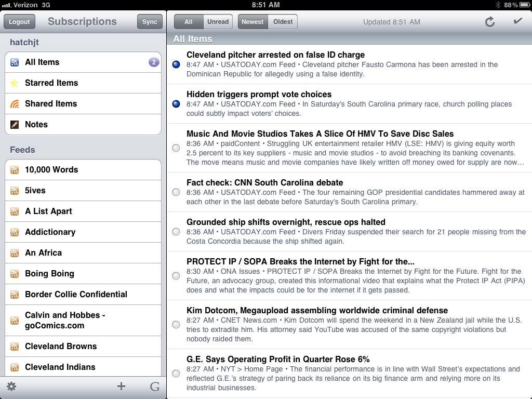This screenshot has width=532, height=399.
Task: Open the Shared Items list
Action: click(x=83, y=104)
